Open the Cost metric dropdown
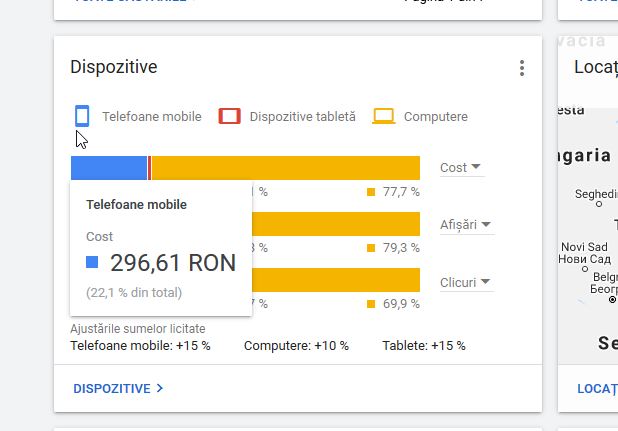The height and width of the screenshot is (431, 618). (x=461, y=168)
